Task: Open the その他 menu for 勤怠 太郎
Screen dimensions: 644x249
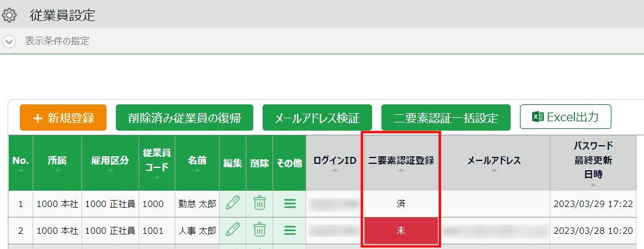Action: pos(289,204)
